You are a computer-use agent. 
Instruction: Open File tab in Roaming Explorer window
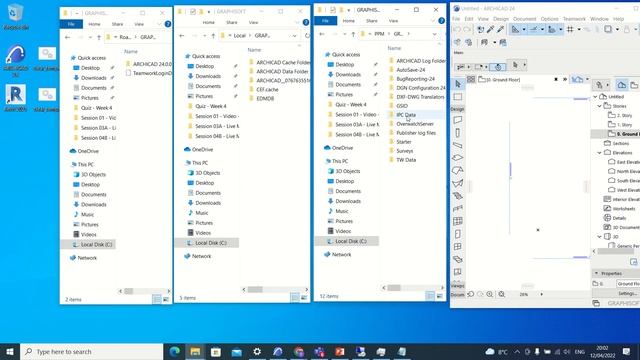point(71,24)
